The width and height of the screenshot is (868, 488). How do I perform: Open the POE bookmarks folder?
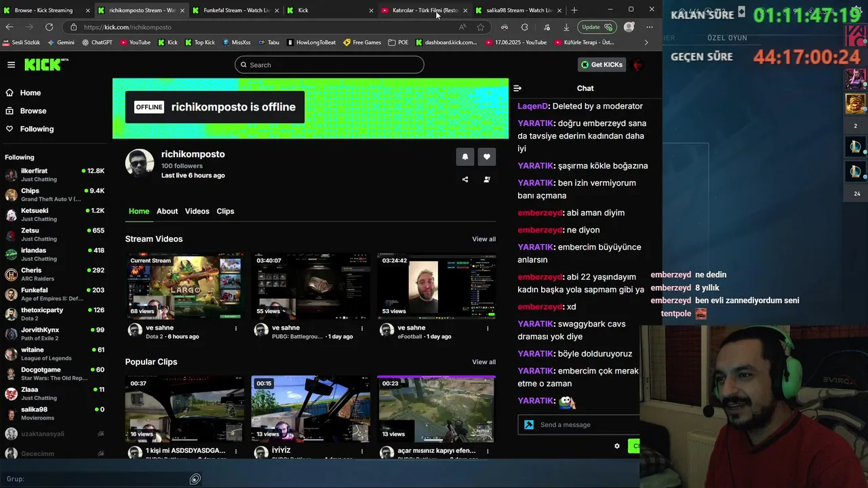[399, 42]
